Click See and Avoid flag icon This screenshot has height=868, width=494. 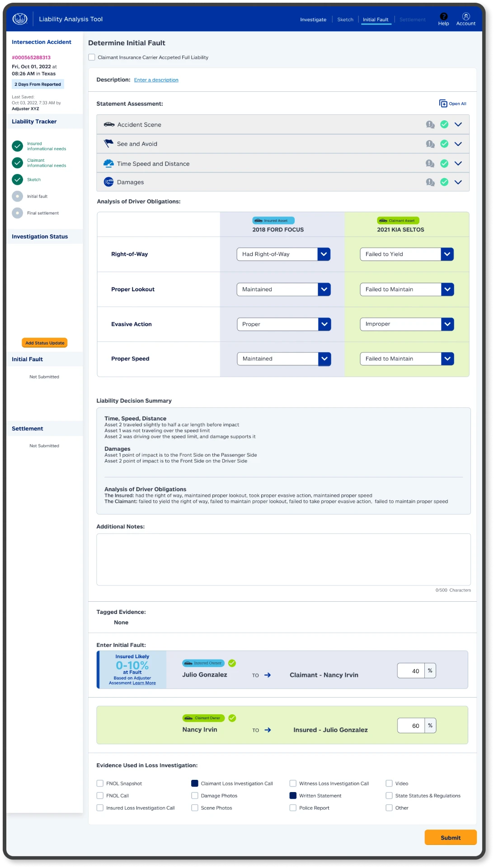108,144
